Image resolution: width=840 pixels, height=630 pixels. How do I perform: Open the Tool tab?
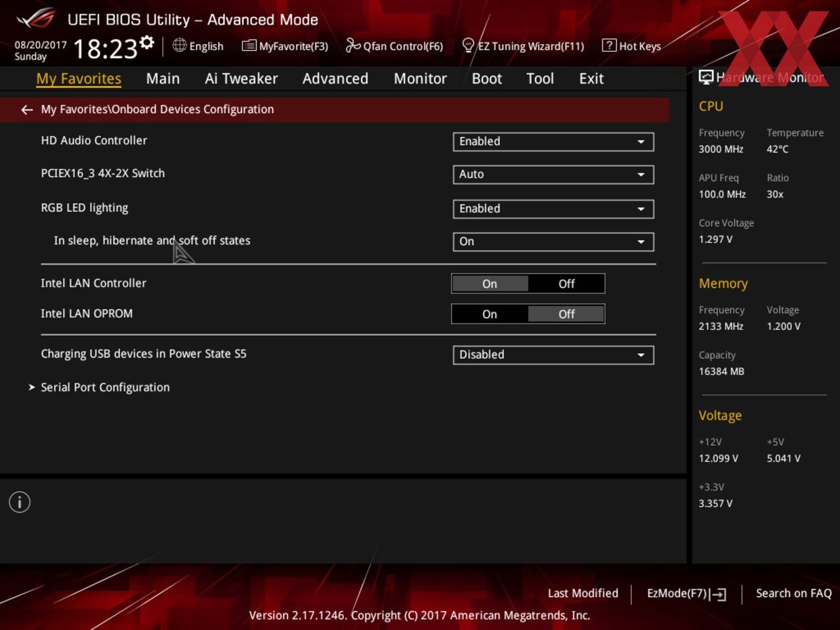(x=540, y=78)
